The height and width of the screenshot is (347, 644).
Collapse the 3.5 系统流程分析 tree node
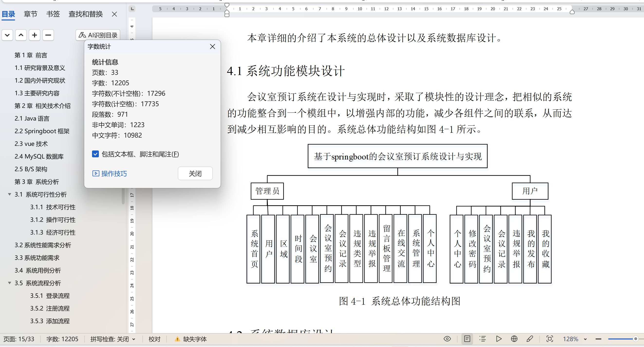9,283
